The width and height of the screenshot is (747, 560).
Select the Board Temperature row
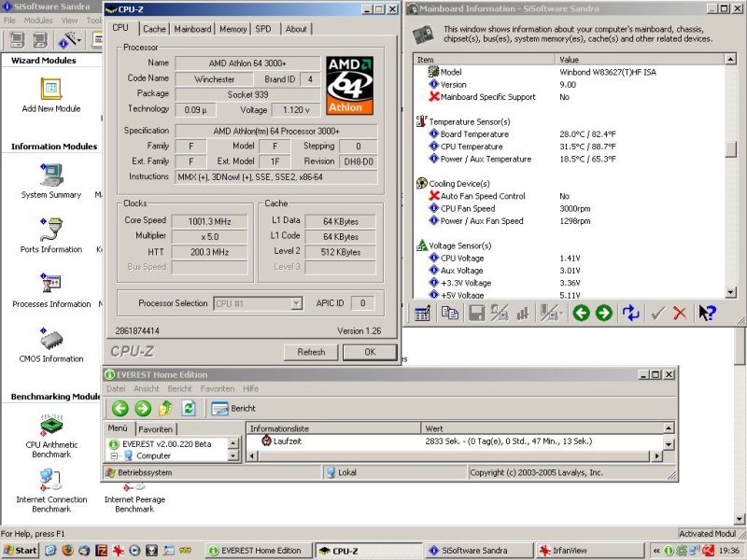(x=569, y=134)
